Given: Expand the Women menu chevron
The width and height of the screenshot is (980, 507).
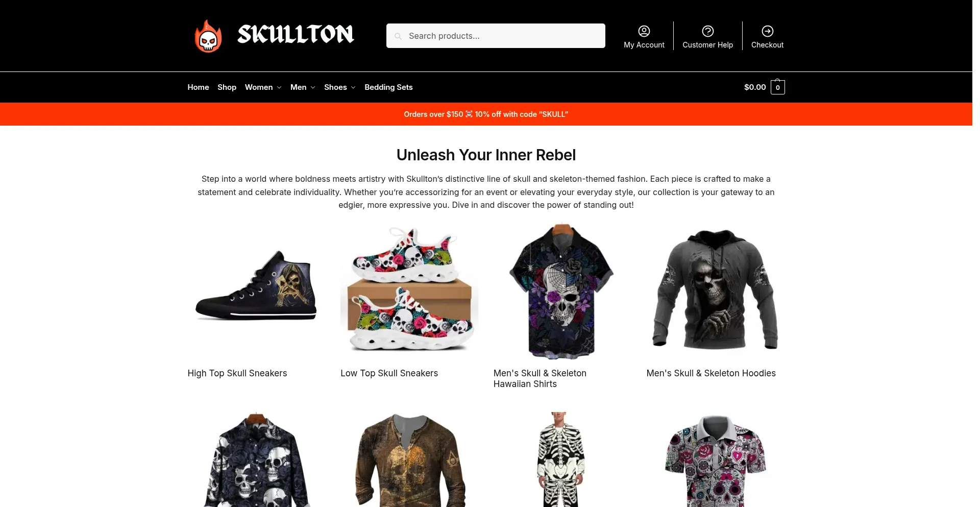Looking at the screenshot, I should (279, 88).
